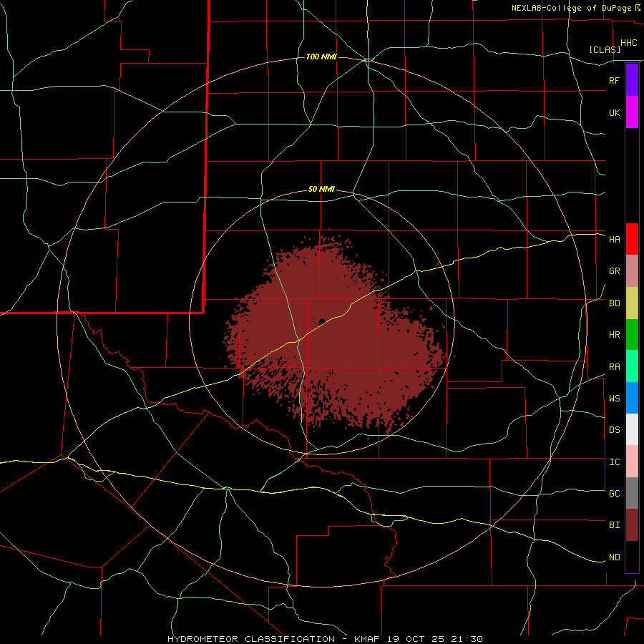The height and width of the screenshot is (644, 644).
Task: Click the HHC product code label
Action: coord(629,43)
